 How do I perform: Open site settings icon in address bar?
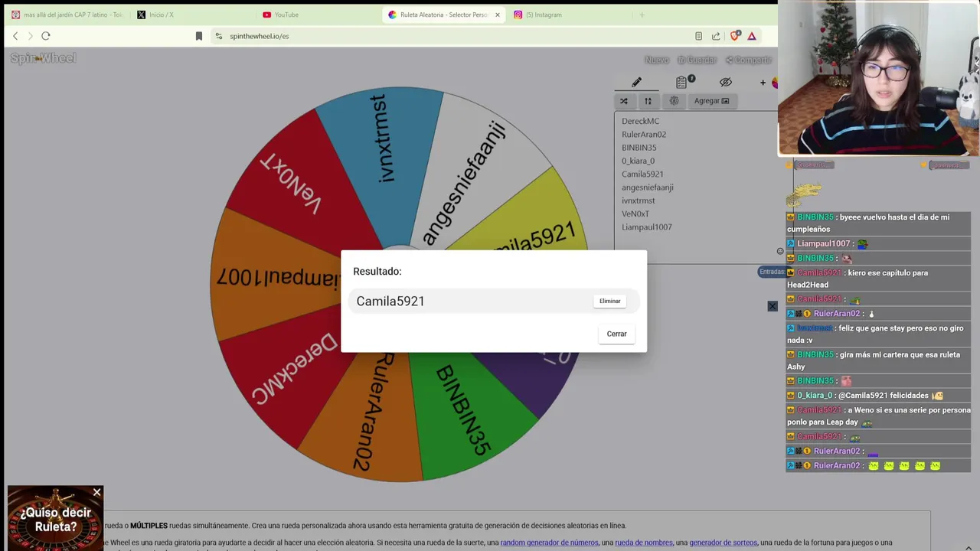tap(219, 36)
